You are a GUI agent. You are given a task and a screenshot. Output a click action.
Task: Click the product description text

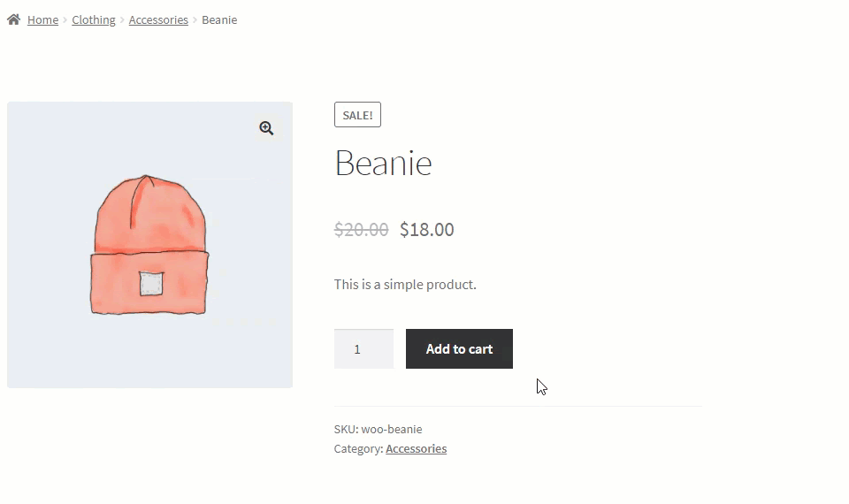tap(405, 285)
